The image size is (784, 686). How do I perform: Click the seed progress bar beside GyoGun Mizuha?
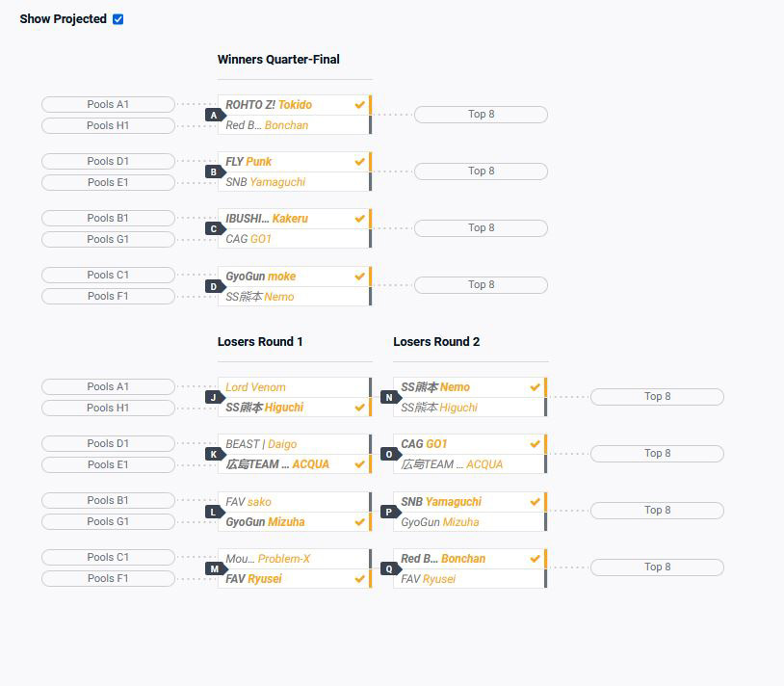point(370,520)
